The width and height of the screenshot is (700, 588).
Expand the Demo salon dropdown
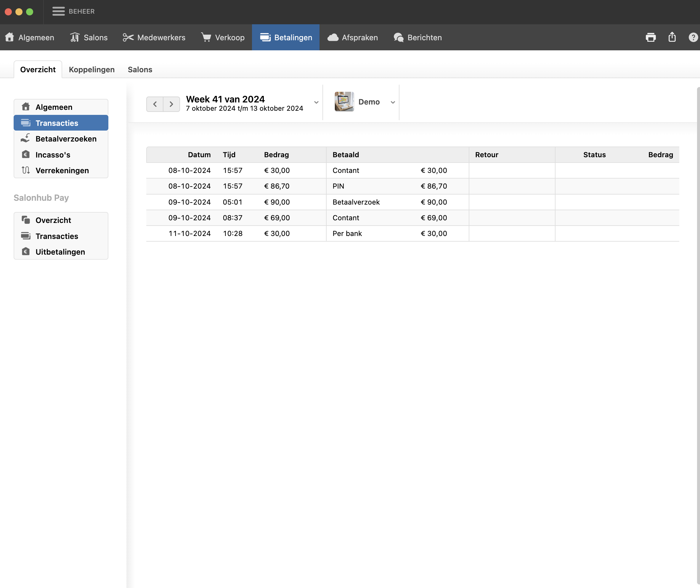[393, 102]
